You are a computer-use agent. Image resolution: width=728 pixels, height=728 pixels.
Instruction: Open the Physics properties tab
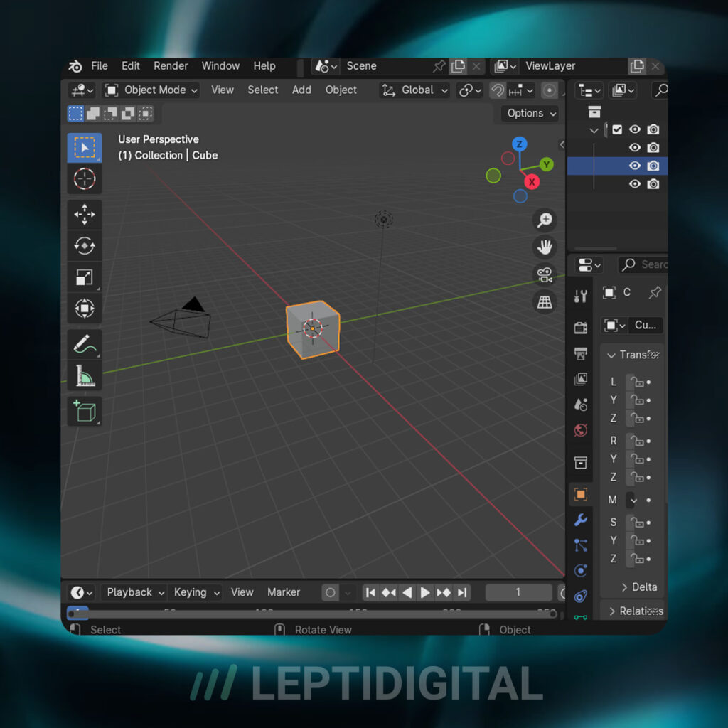[581, 571]
